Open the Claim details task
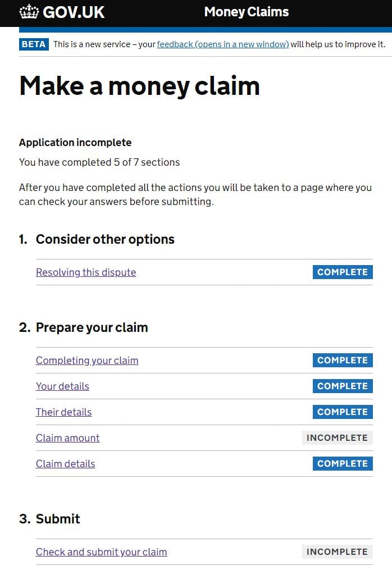Screen dimensions: 392x579 65,464
